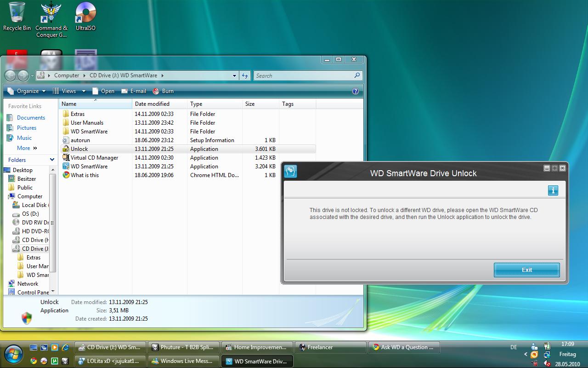The image size is (588, 368).
Task: Sort files by Date modified column header
Action: point(160,104)
